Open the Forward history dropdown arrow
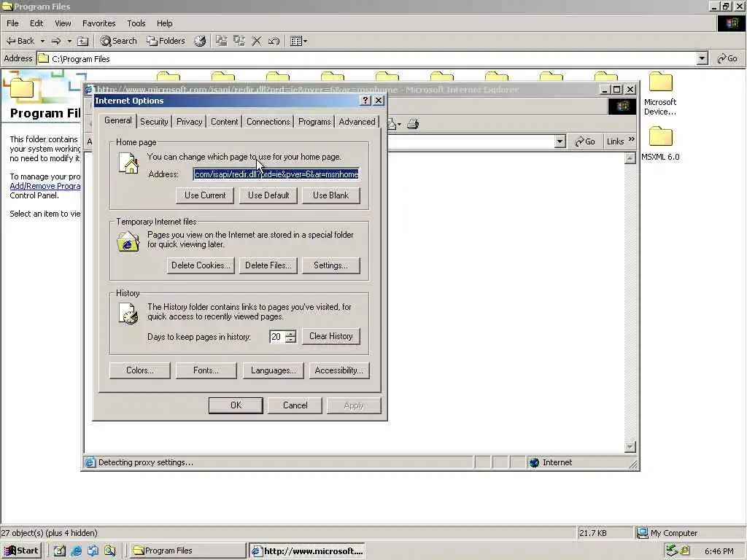Screen dimensions: 747x560 coord(69,41)
